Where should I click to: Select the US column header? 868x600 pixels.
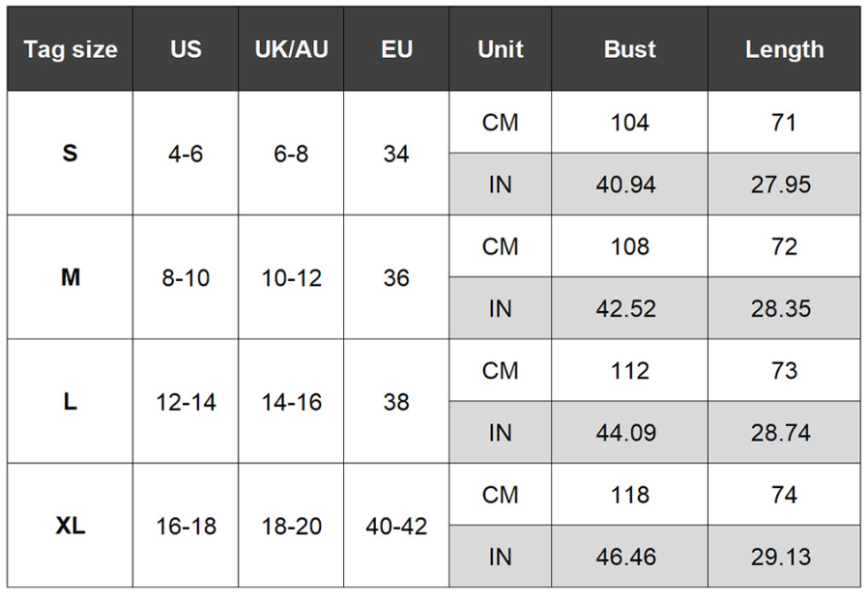pos(186,49)
